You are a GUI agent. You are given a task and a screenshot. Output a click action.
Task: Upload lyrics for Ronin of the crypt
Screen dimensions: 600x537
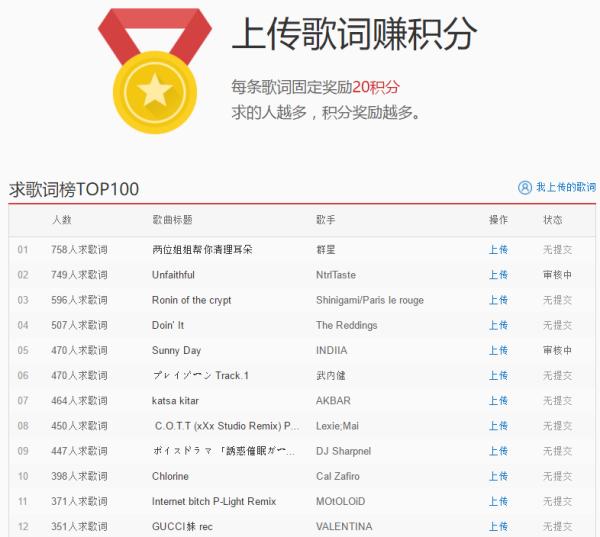(x=498, y=300)
